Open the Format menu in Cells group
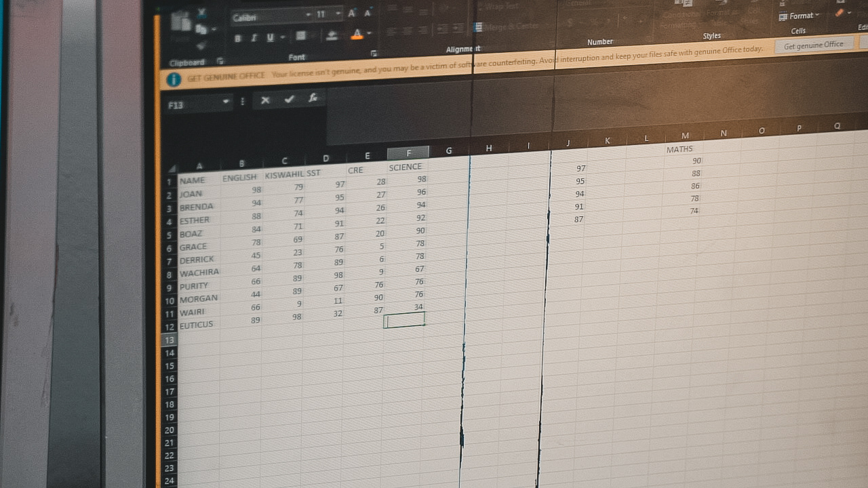The width and height of the screenshot is (868, 488). 799,16
